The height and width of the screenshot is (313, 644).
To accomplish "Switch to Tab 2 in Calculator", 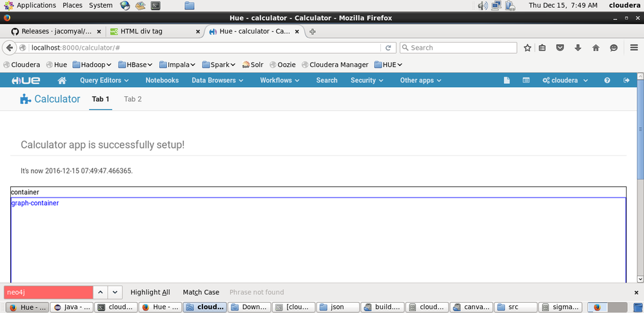I will tap(133, 99).
